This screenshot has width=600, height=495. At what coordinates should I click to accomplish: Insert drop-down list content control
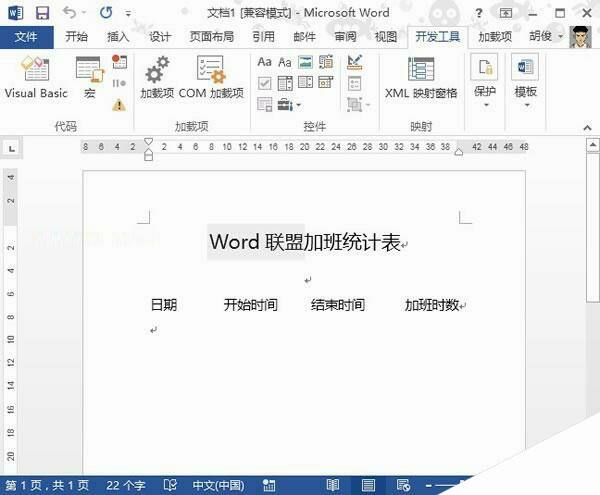tap(305, 82)
